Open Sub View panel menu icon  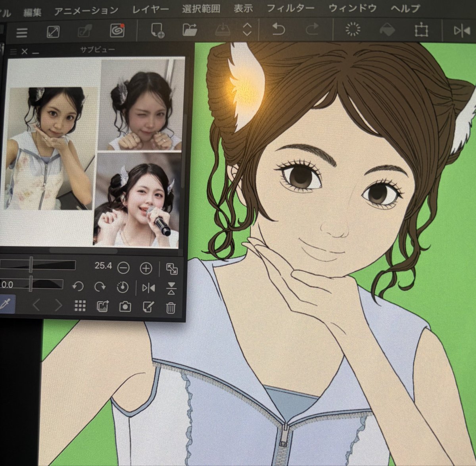(x=13, y=52)
